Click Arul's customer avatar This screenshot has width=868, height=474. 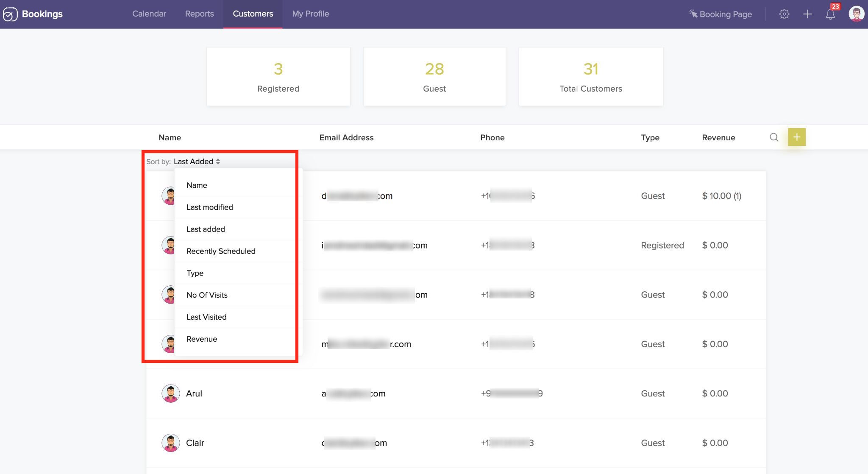(170, 393)
